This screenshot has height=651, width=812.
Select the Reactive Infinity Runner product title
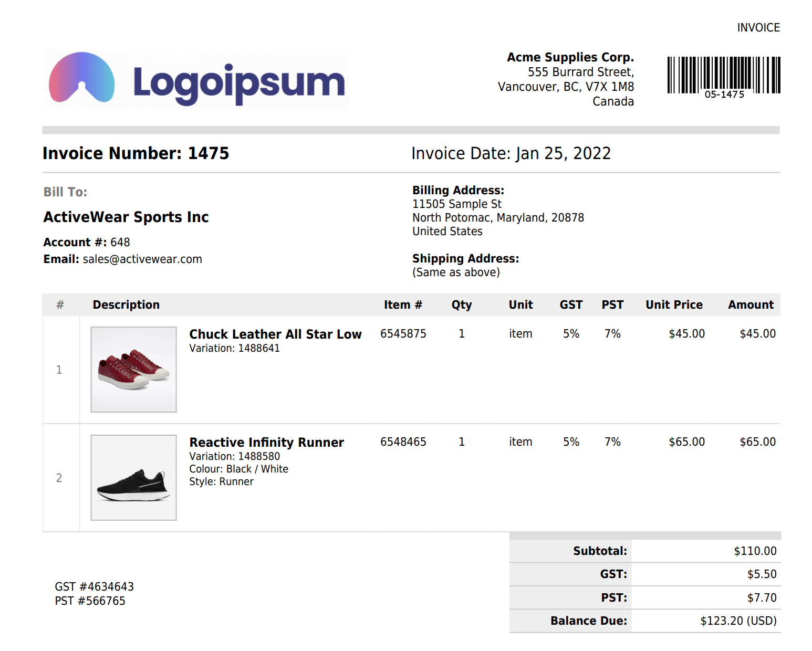(266, 443)
